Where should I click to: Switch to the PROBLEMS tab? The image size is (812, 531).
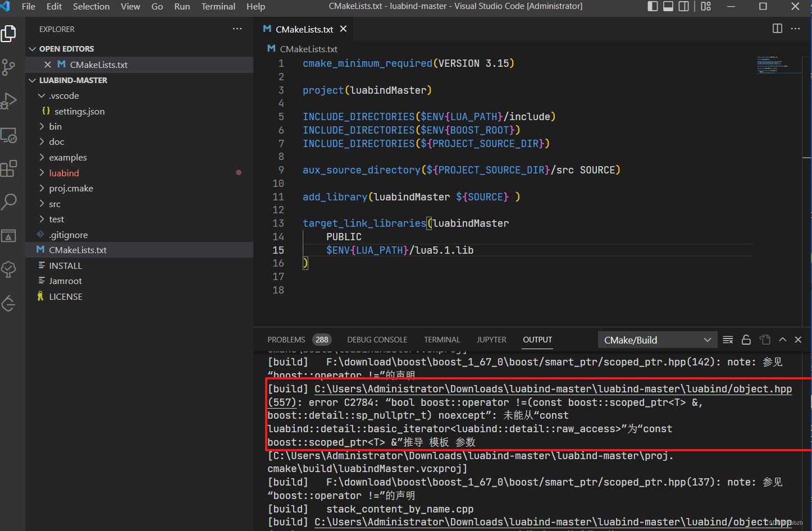[286, 340]
